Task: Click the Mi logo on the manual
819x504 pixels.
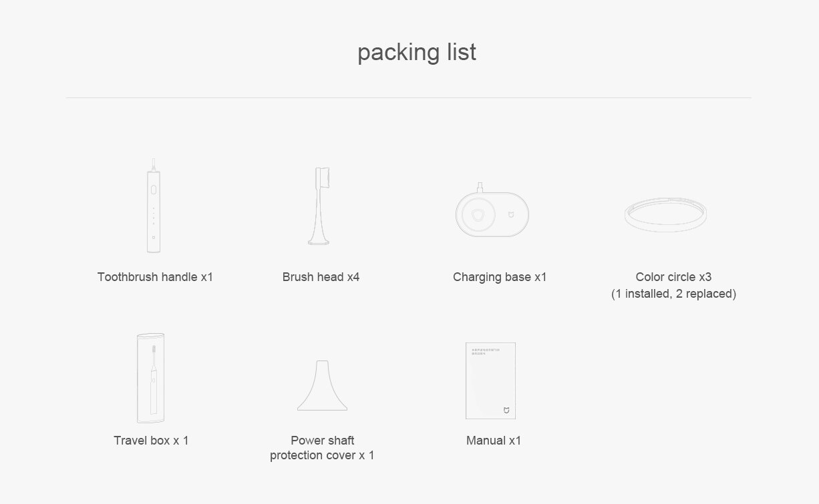Action: (506, 409)
